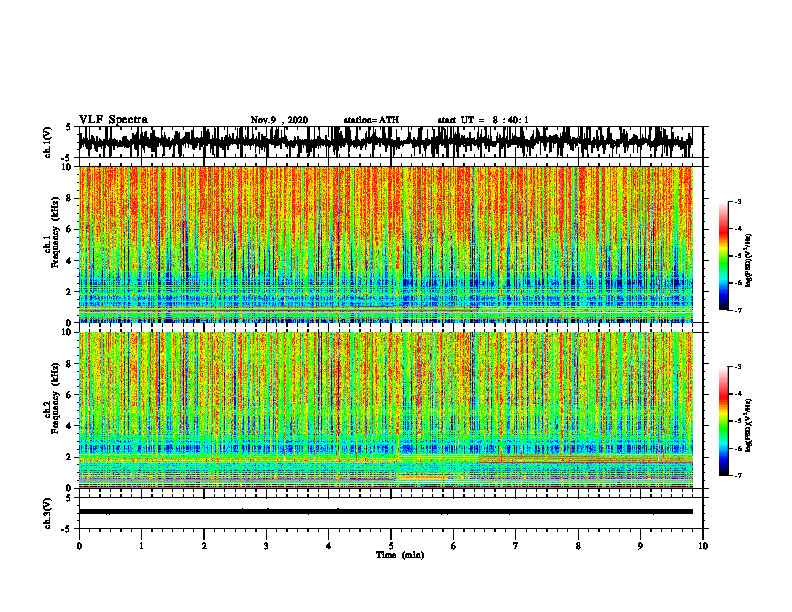
Task: Click the time axis tick label "3"
Action: coord(266,546)
